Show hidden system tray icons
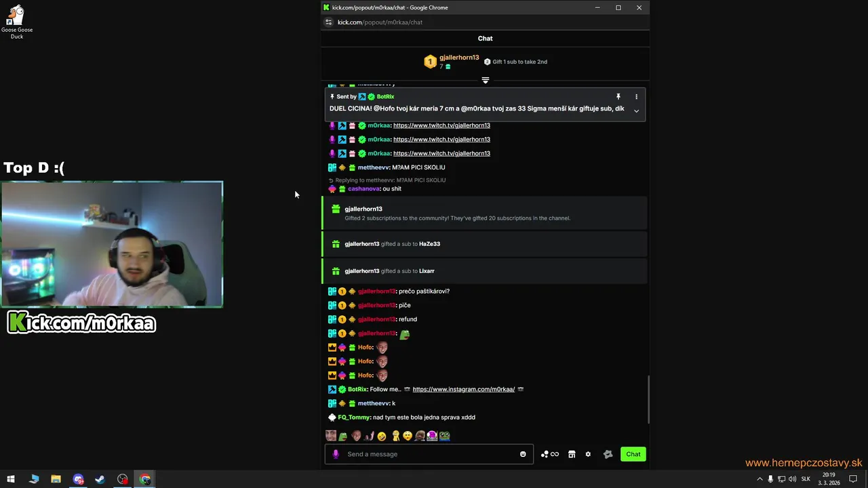The width and height of the screenshot is (868, 488). pyautogui.click(x=759, y=479)
